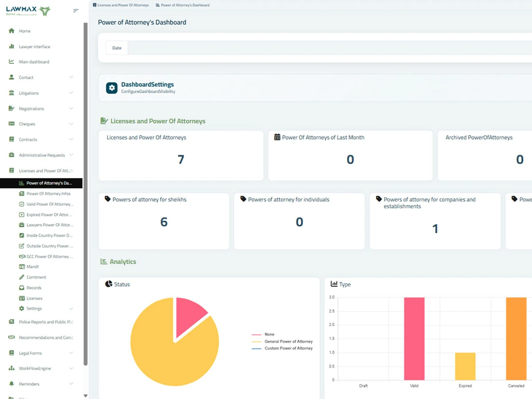Click the Lawyer interface bar chart icon
The height and width of the screenshot is (399, 532).
pyautogui.click(x=12, y=47)
